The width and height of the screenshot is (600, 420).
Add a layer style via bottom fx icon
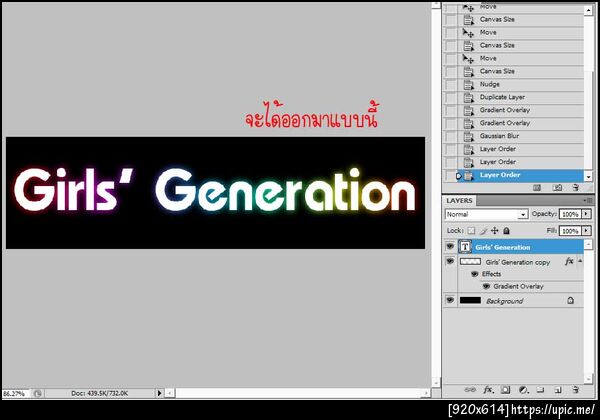488,390
